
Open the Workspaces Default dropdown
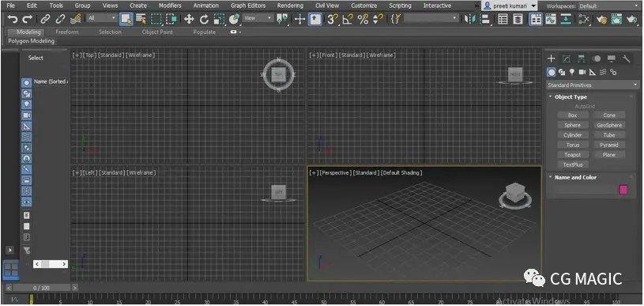click(609, 6)
